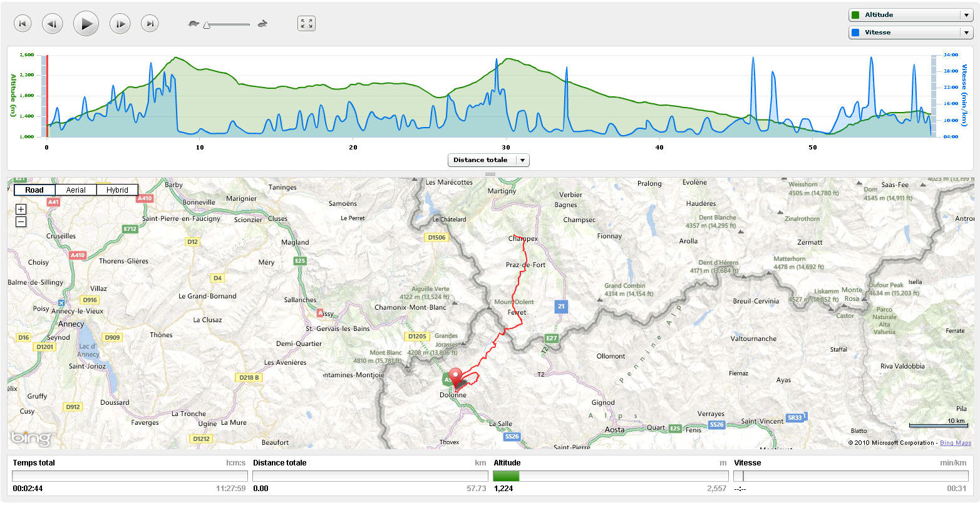Click the rabbit fast speed icon
The width and height of the screenshot is (980, 508).
pyautogui.click(x=263, y=24)
